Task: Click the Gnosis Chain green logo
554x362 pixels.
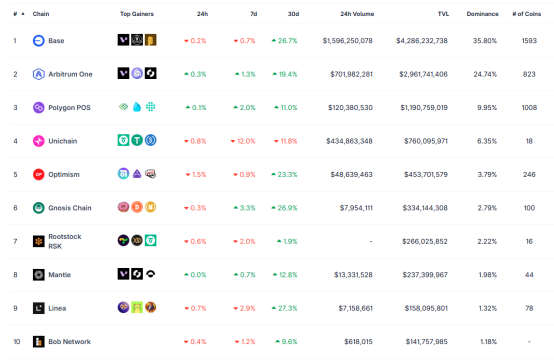Action: coord(39,208)
